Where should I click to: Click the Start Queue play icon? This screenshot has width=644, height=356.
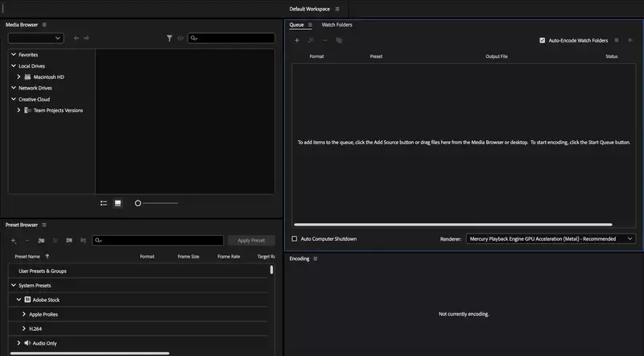[x=630, y=40]
